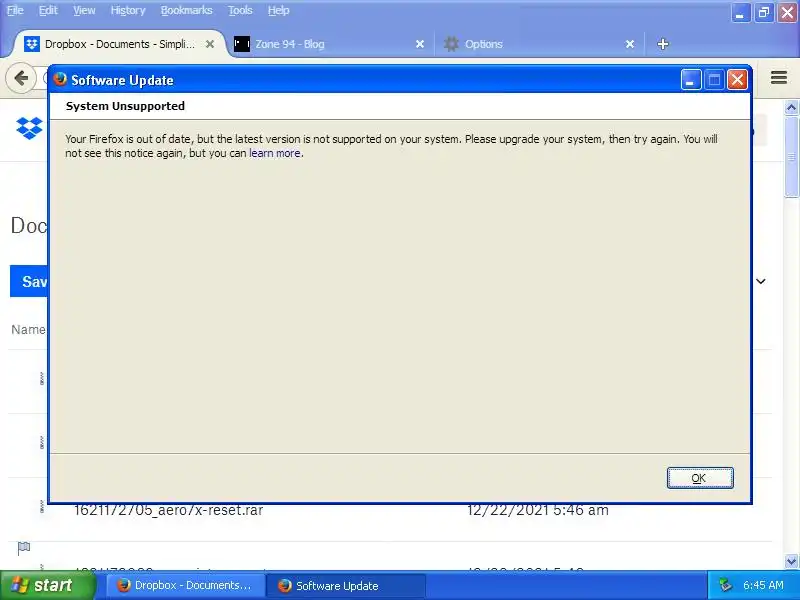Open the View menu
Image resolution: width=800 pixels, height=600 pixels.
point(84,10)
